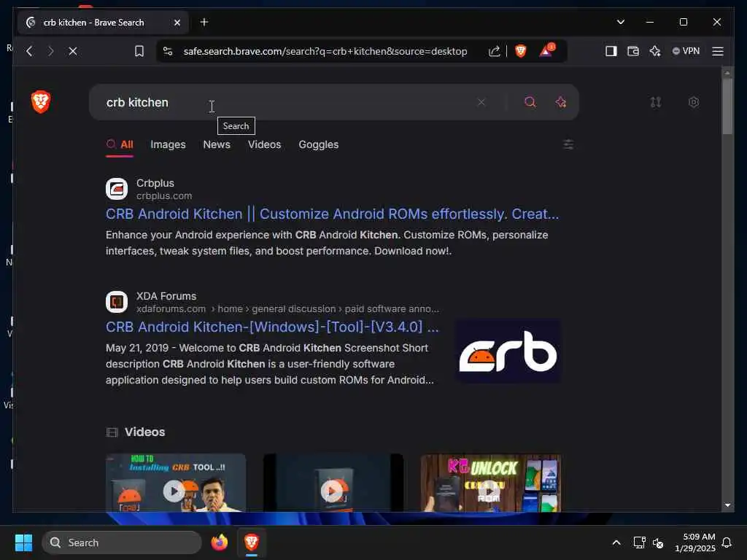This screenshot has height=560, width=747.
Task: Click the muted volume tray icon
Action: tap(659, 542)
